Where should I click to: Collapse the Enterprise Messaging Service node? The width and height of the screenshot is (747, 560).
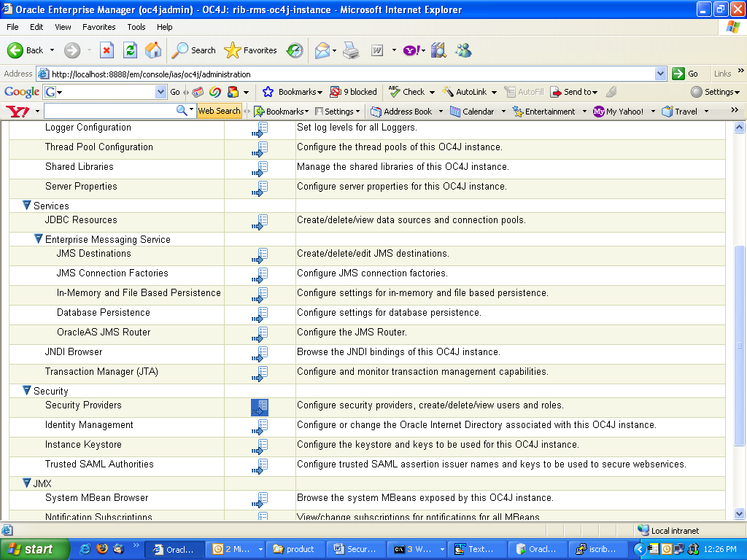point(39,239)
